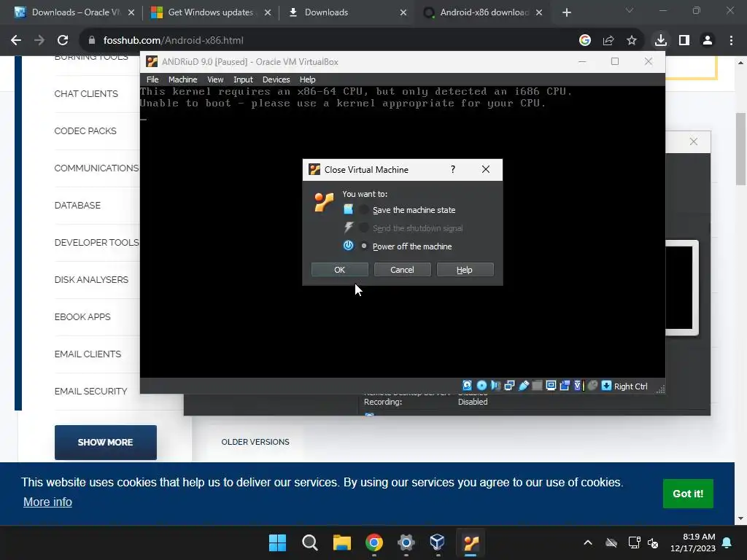Open EBOOK APPS category link
This screenshot has width=747, height=560.
[x=82, y=316]
